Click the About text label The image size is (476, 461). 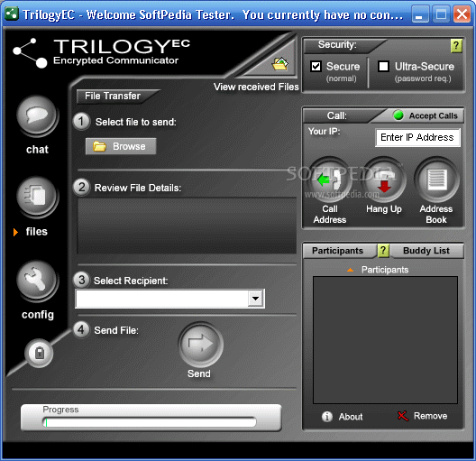coord(351,417)
